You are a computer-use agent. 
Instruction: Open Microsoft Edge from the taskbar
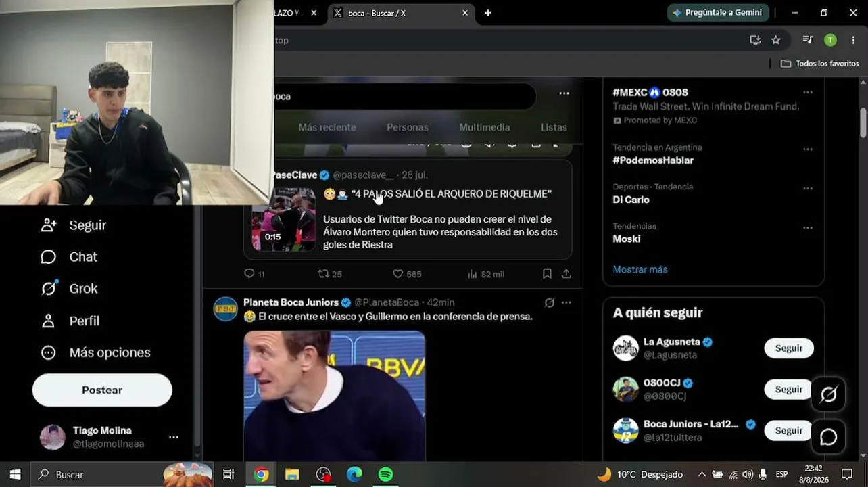pyautogui.click(x=354, y=474)
